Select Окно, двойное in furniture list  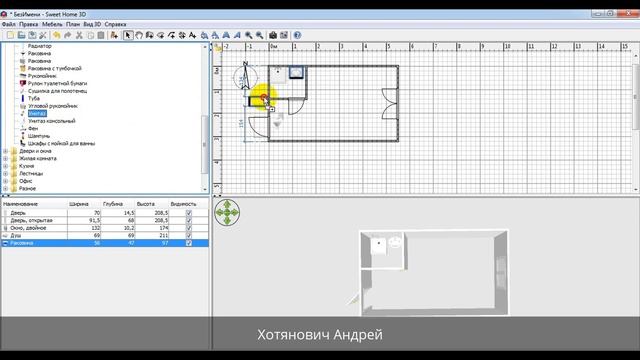tap(105, 228)
